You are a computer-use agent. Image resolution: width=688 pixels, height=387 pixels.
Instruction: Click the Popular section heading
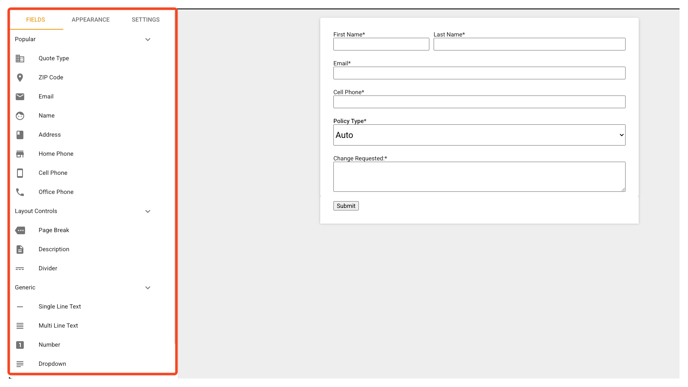tap(25, 39)
